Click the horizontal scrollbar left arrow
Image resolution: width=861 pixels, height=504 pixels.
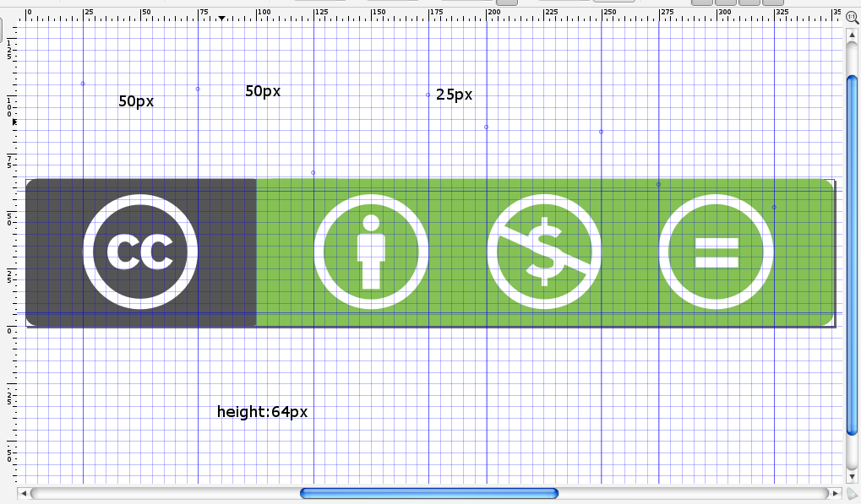(24, 493)
